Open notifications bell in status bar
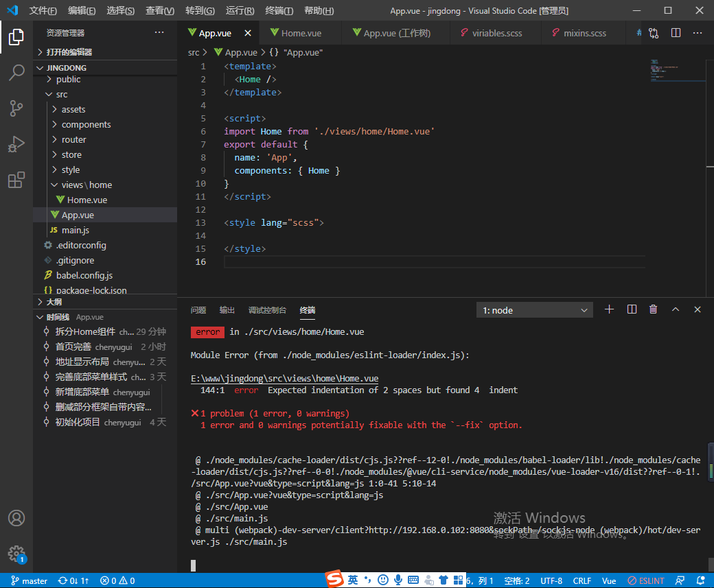The height and width of the screenshot is (588, 714). pos(701,580)
